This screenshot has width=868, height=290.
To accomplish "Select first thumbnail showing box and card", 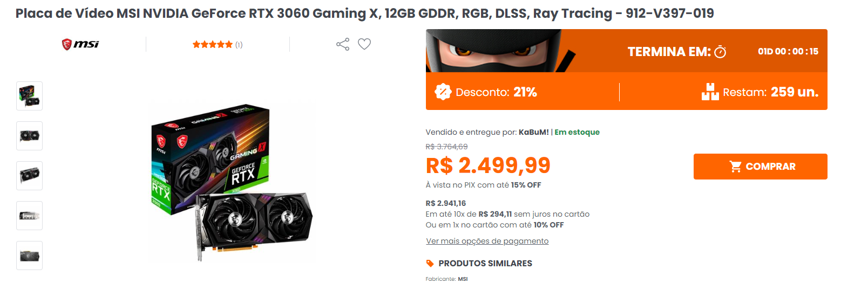I will pos(30,96).
